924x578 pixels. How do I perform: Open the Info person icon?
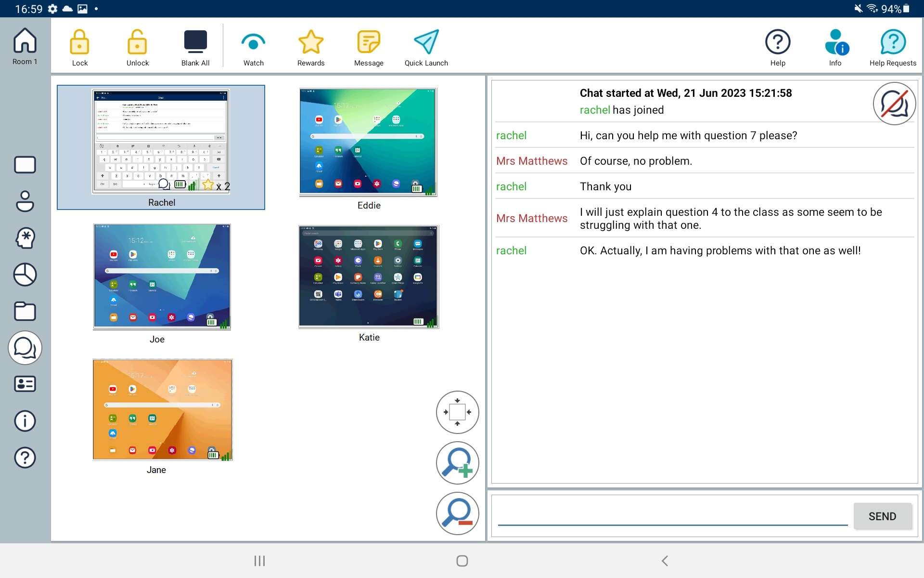(835, 43)
